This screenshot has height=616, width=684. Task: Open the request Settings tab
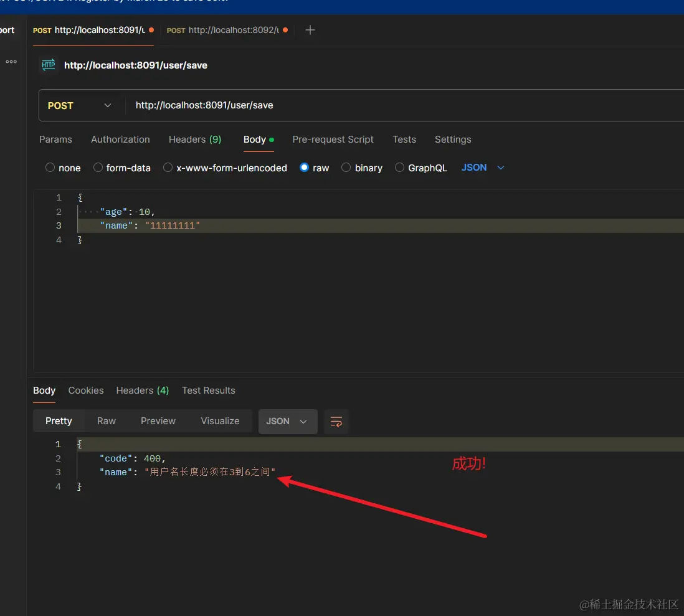(x=453, y=140)
